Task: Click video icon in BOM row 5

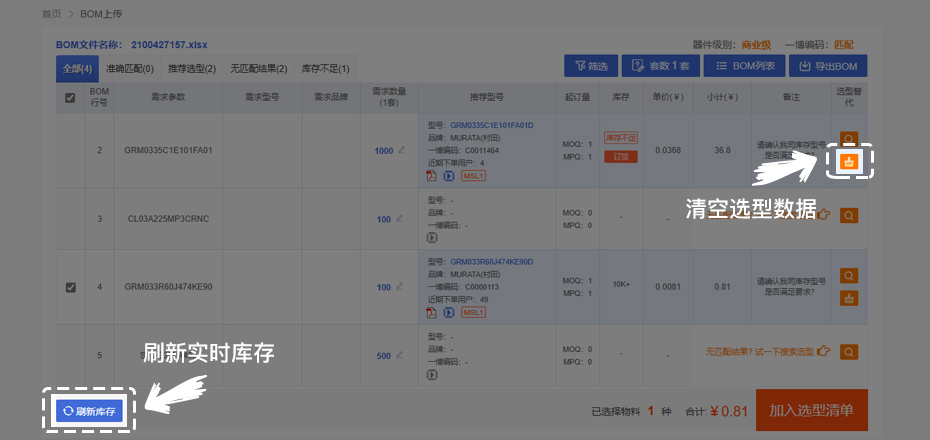Action: tap(432, 374)
